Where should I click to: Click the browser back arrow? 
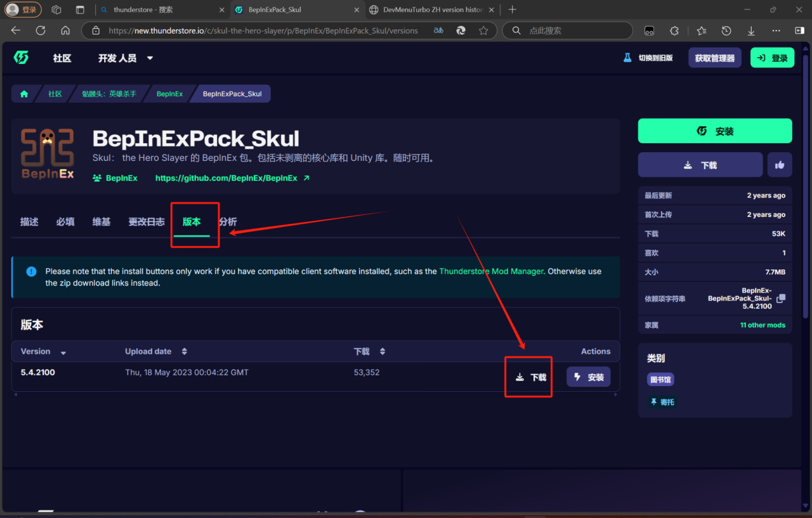click(x=16, y=30)
